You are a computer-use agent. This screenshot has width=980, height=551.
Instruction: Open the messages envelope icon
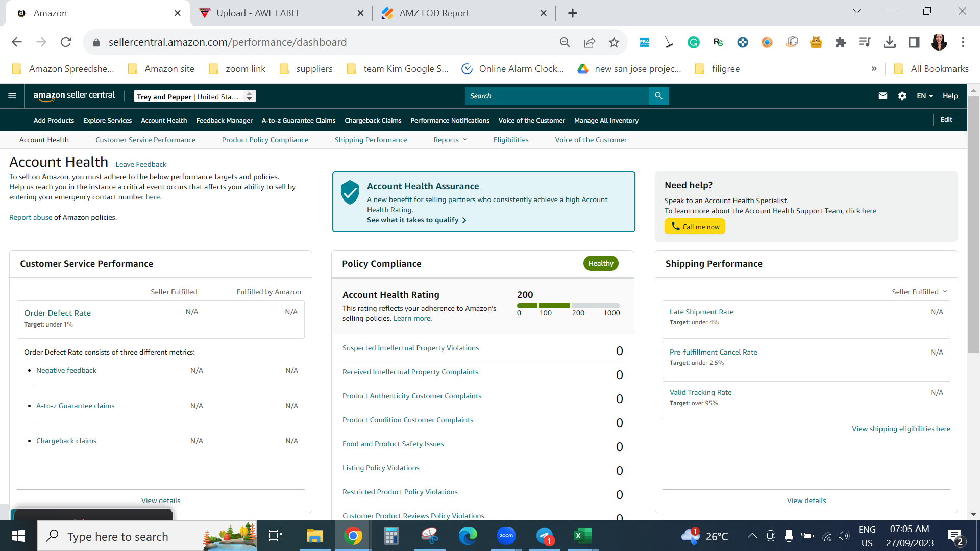pyautogui.click(x=883, y=96)
